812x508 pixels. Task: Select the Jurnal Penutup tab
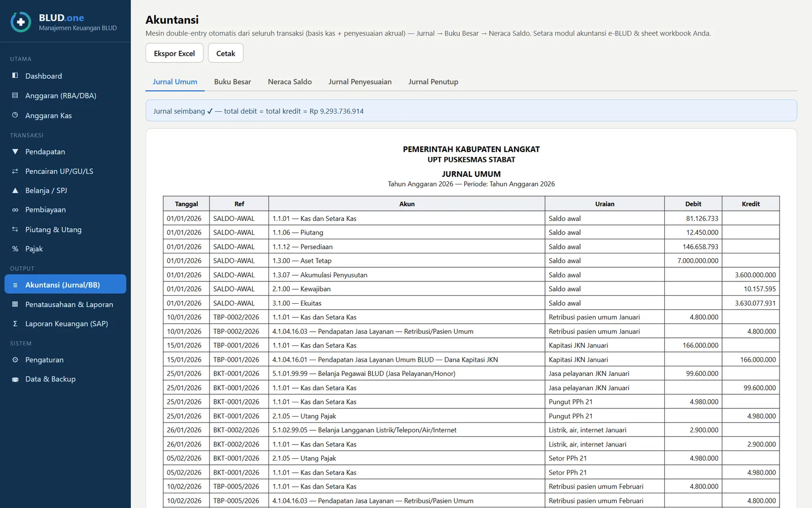pyautogui.click(x=433, y=82)
